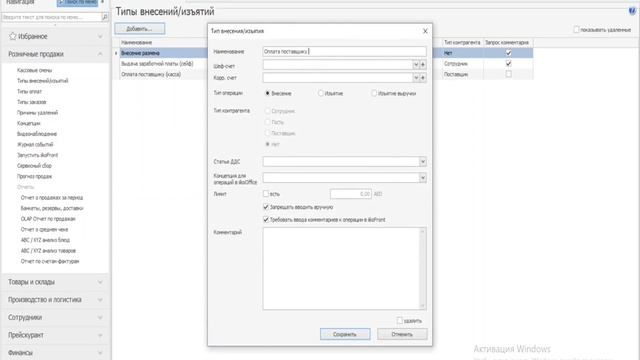Select the Изъятие operation type
This screenshot has height=360, width=640.
[330, 93]
